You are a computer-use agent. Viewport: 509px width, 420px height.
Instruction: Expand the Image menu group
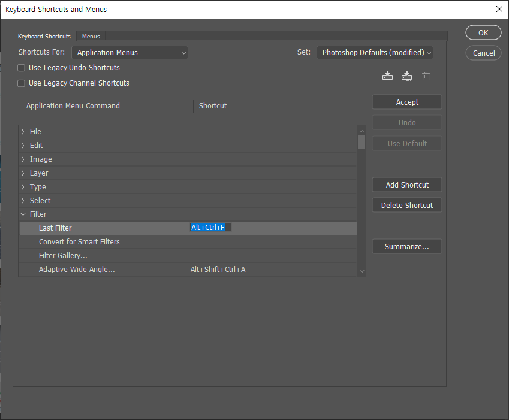pyautogui.click(x=23, y=159)
